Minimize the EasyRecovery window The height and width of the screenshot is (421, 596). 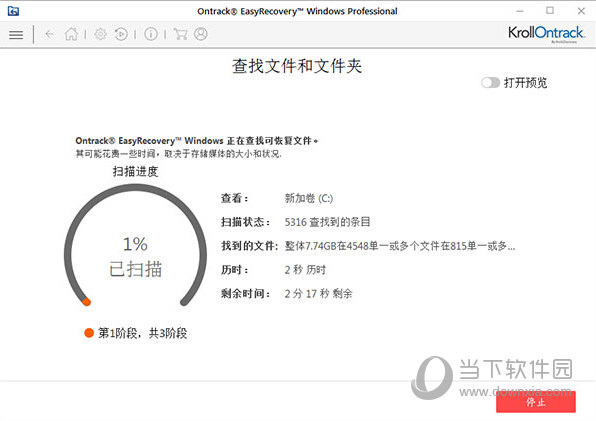[520, 11]
